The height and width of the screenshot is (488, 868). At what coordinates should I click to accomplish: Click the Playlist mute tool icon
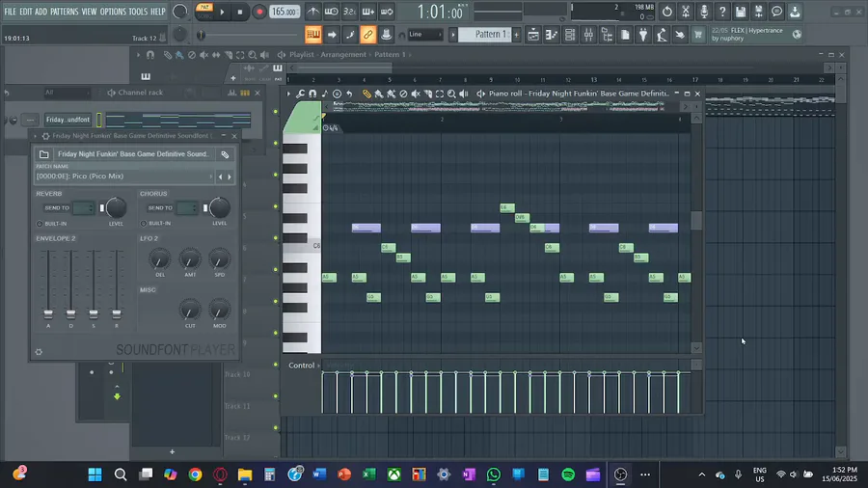[203, 55]
